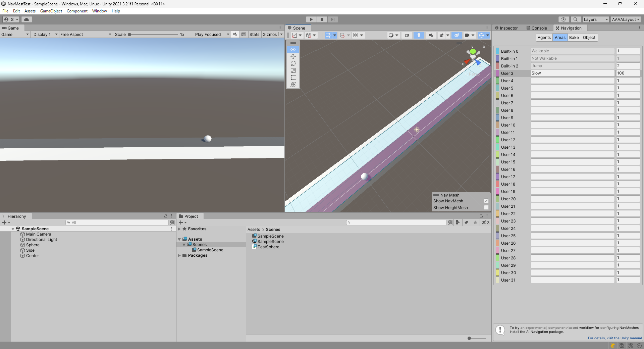Toggle Scene gizmos sphere button
The image size is (644, 349).
481,35
